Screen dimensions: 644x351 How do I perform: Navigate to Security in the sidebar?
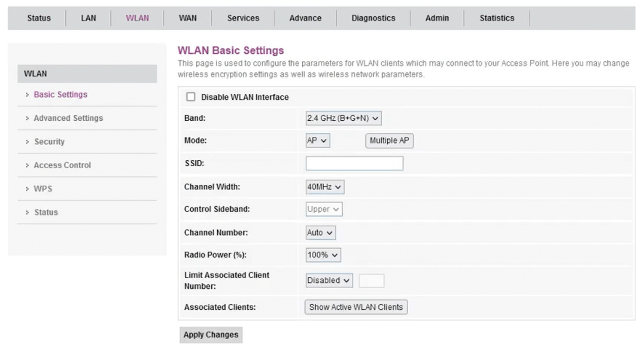click(49, 142)
